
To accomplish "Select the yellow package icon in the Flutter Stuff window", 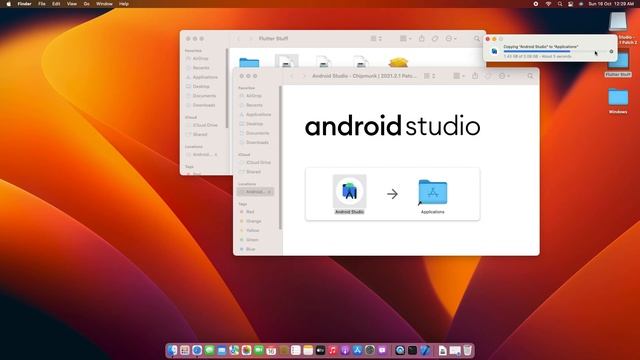I will [x=398, y=62].
